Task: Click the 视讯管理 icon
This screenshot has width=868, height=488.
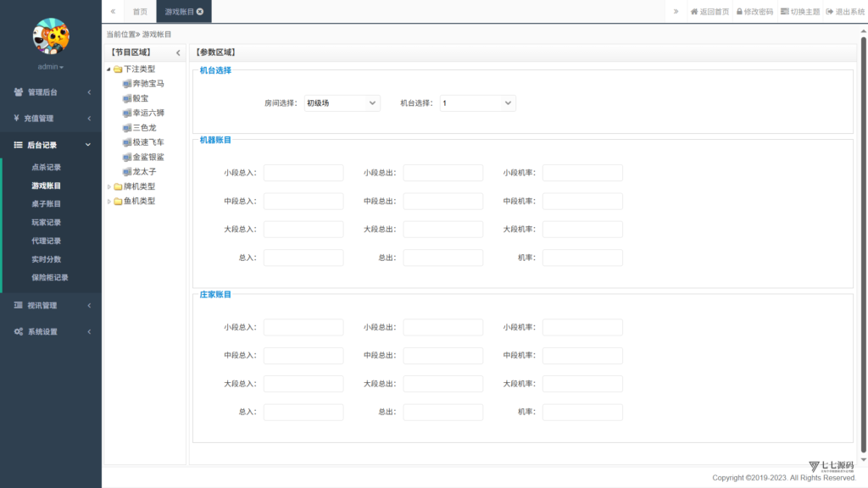Action: 19,305
